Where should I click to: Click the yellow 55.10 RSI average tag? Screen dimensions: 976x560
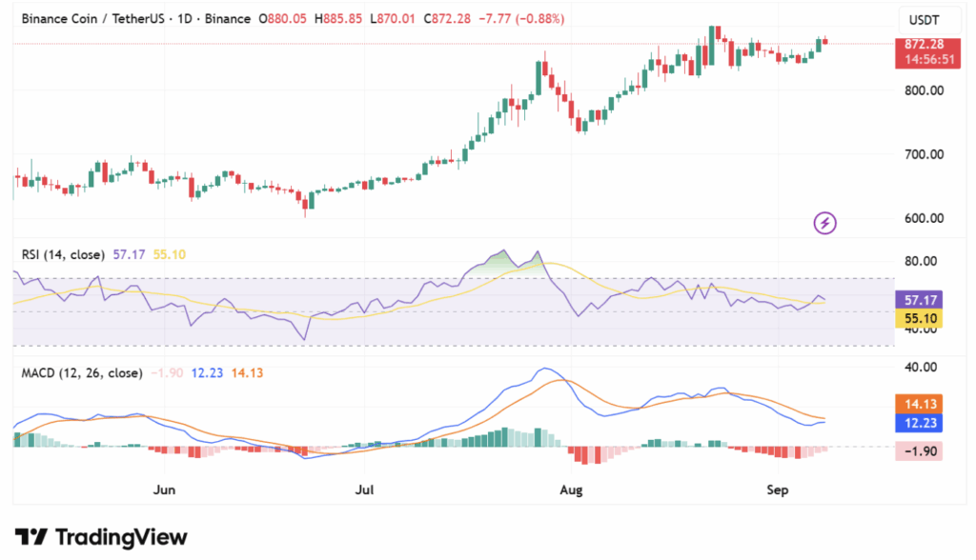[x=919, y=318]
